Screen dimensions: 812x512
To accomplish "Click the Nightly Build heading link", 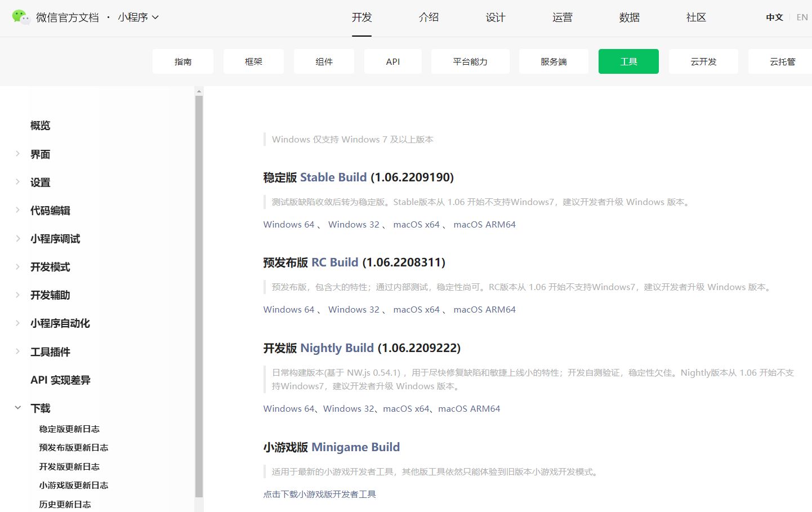I will tap(337, 348).
